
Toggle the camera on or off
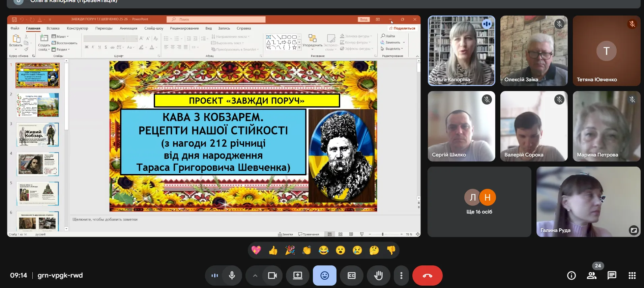[272, 276]
